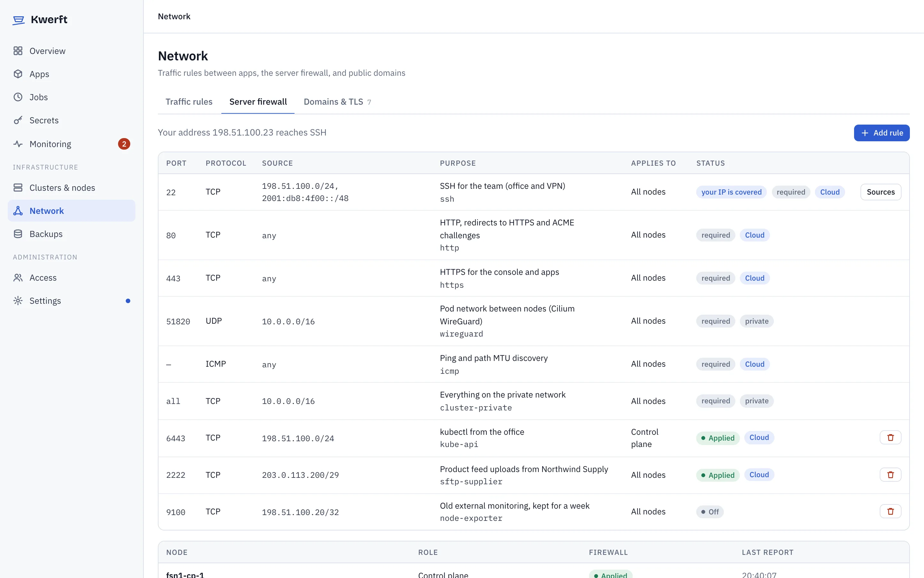This screenshot has width=924, height=578.
Task: Click the Network breadcrumb in the top bar
Action: click(x=174, y=16)
